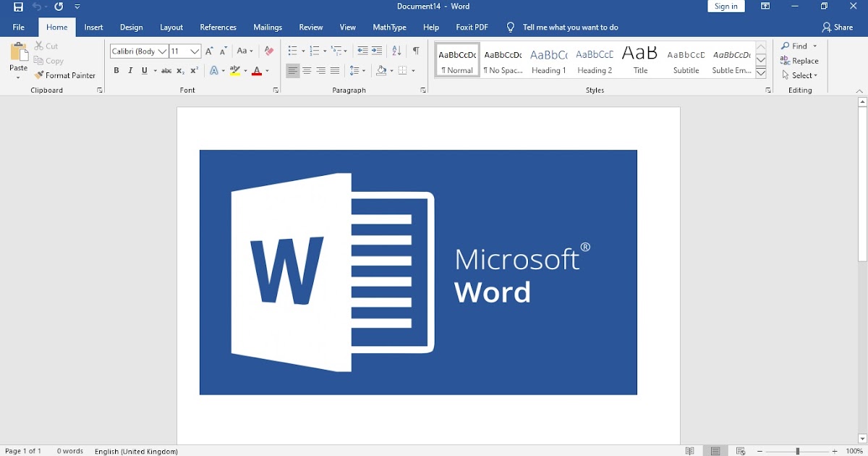Switch to the Design tab

(132, 28)
